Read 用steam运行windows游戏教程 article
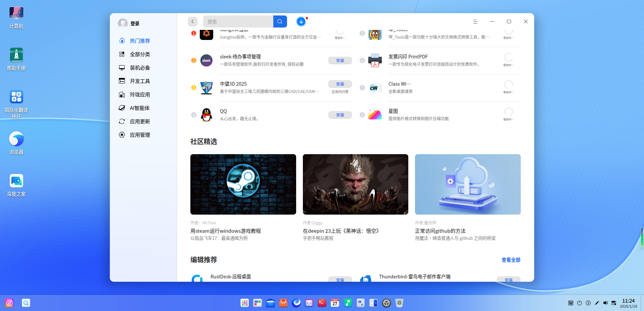This screenshot has width=644, height=311. (x=226, y=231)
